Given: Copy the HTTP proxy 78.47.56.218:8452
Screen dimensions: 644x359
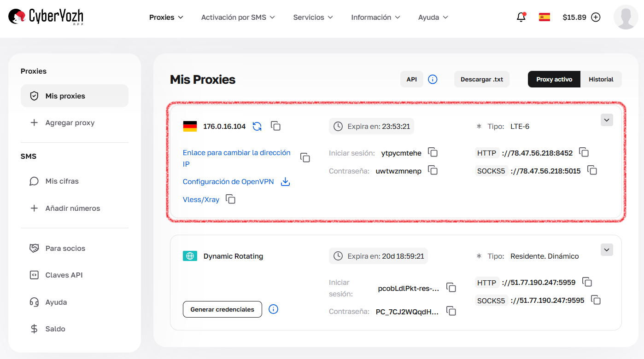Looking at the screenshot, I should tap(584, 152).
